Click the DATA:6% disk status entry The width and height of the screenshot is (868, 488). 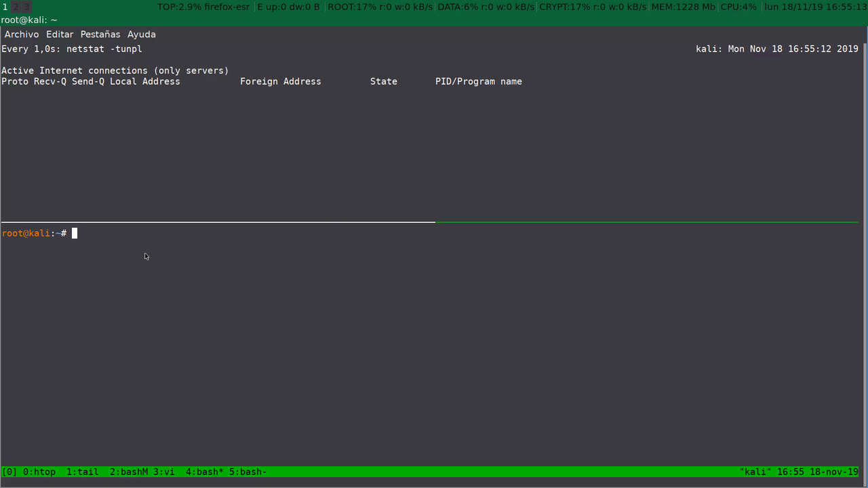tap(487, 7)
